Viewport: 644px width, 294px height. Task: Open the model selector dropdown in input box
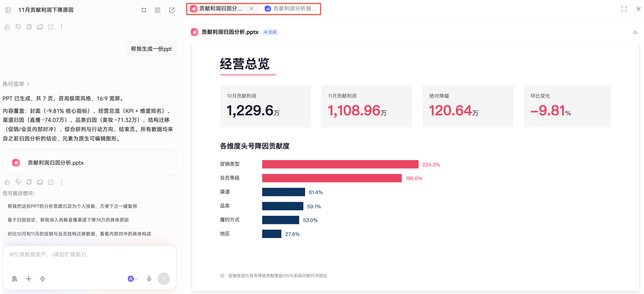tap(133, 279)
